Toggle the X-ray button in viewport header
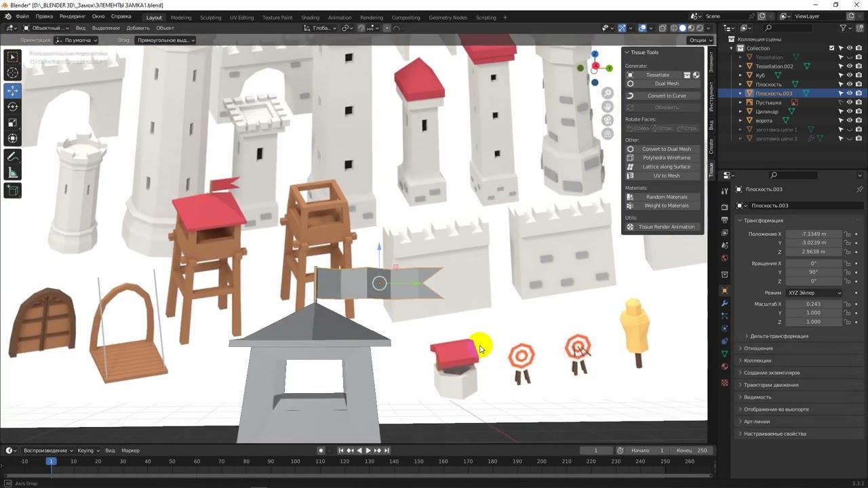Viewport: 868px width, 488px height. pos(663,28)
